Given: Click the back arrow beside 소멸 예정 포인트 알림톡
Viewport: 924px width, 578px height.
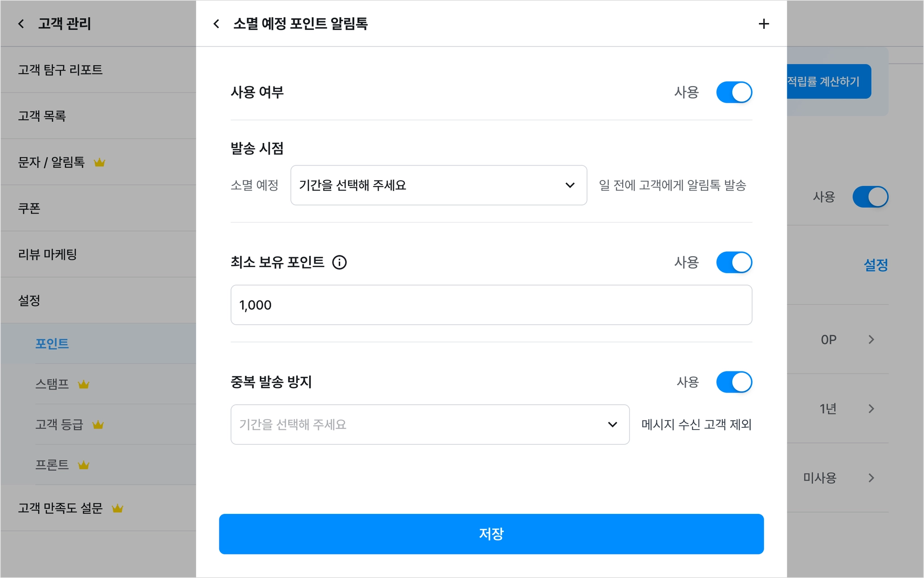Looking at the screenshot, I should click(x=217, y=24).
